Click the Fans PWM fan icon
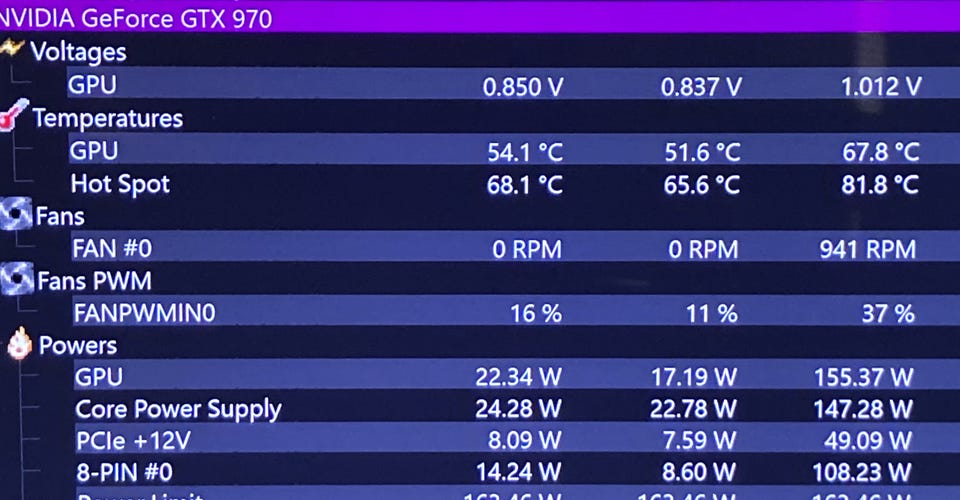The height and width of the screenshot is (500, 960). click(17, 279)
